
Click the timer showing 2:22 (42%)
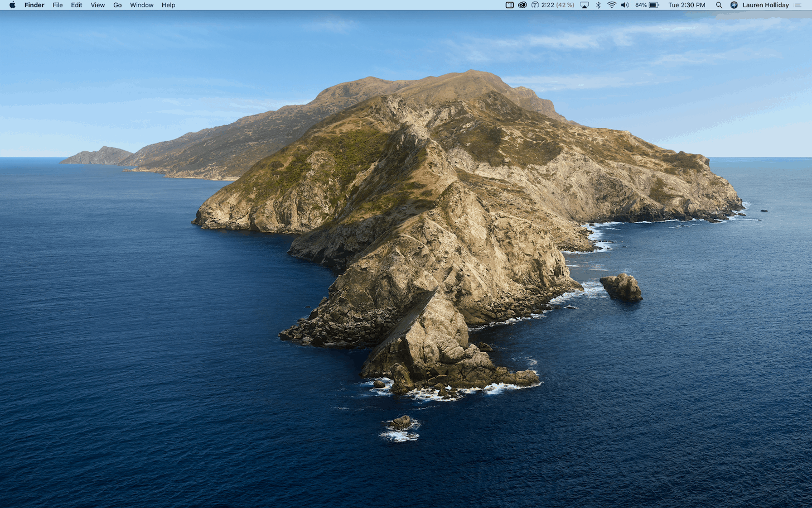552,5
